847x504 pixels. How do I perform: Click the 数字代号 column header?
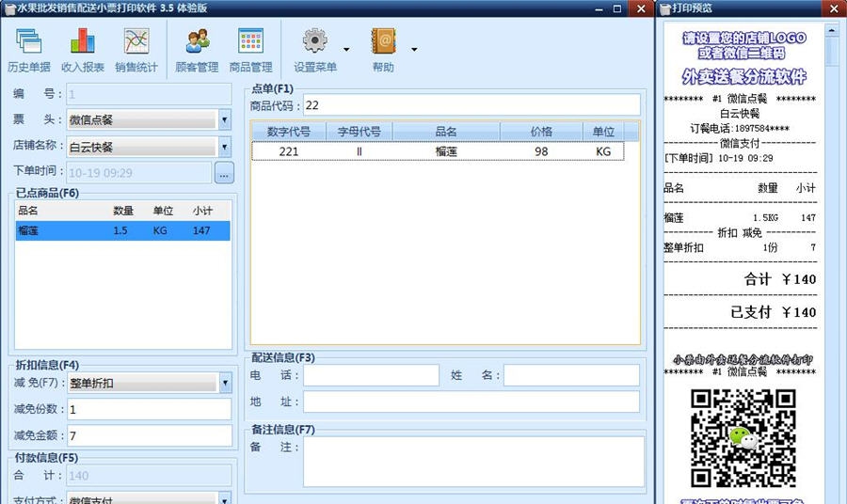[x=289, y=131]
